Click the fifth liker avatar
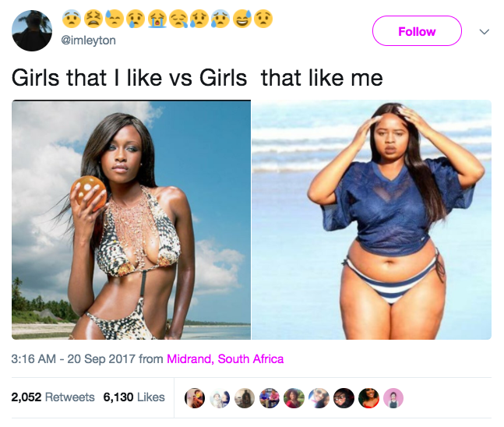The image size is (504, 427). (x=294, y=398)
